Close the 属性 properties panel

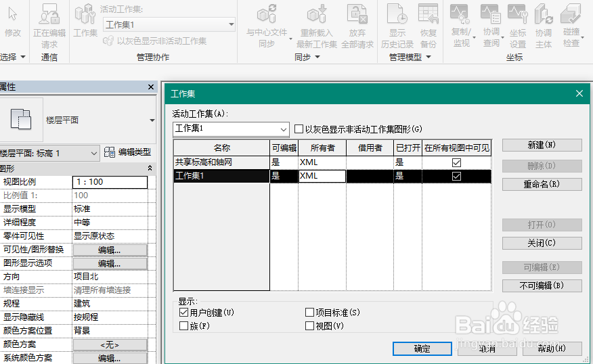151,87
